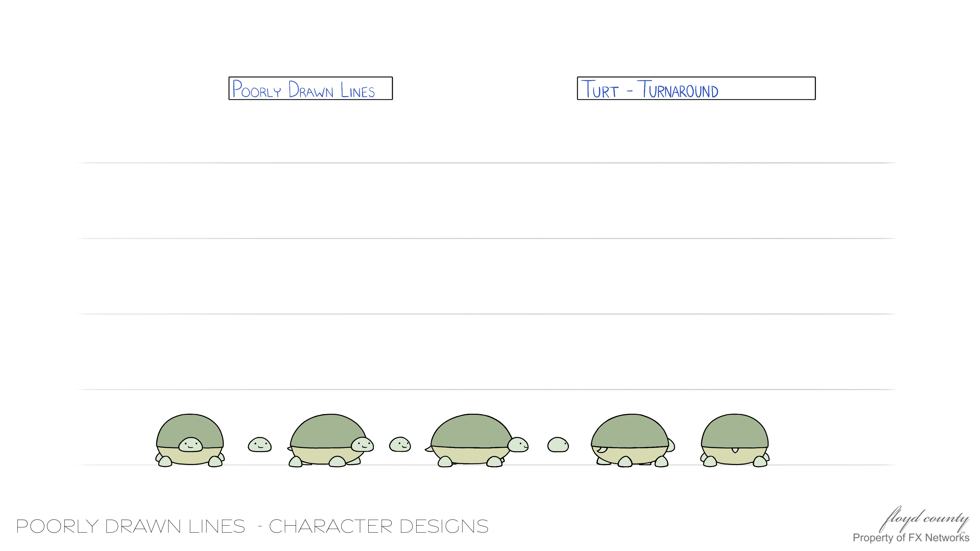Screen dimensions: 980x551
Task: Click the top horizontal guide line
Action: click(x=487, y=163)
